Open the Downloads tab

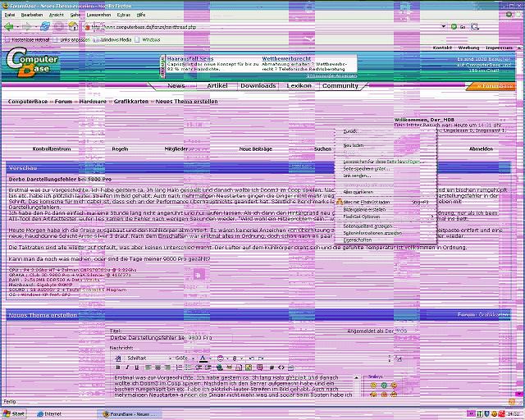[258, 86]
